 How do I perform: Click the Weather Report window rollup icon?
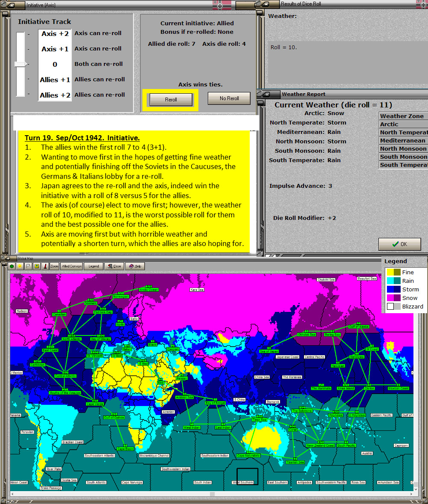point(266,94)
